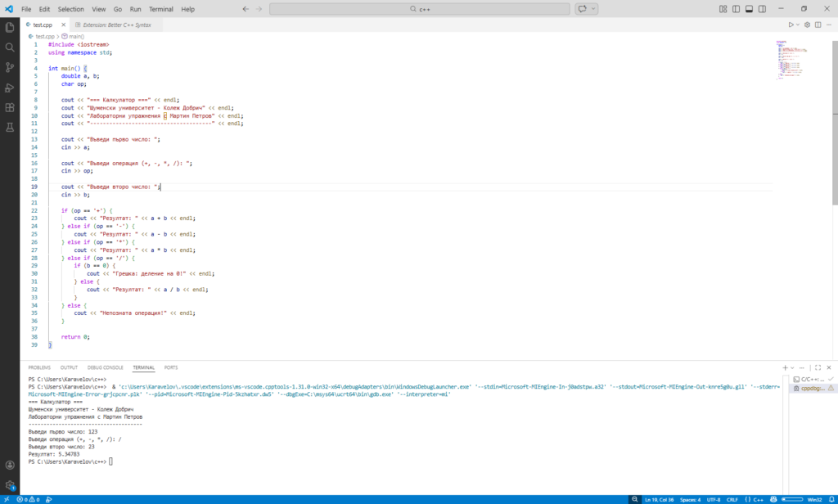This screenshot has width=838, height=504.
Task: Run the C++ file with the play button
Action: click(x=790, y=24)
